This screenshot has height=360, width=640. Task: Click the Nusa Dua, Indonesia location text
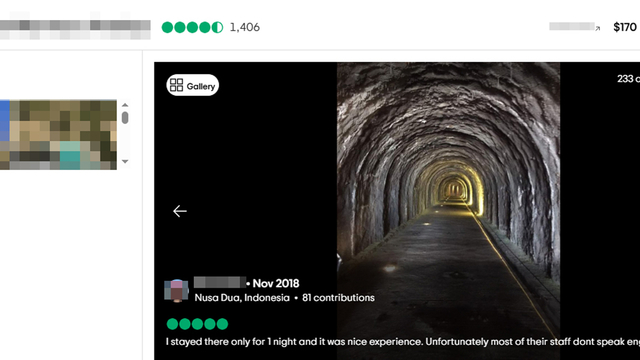[242, 298]
